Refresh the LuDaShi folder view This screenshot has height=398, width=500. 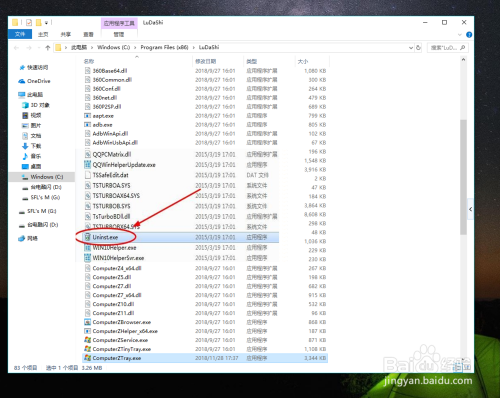418,48
